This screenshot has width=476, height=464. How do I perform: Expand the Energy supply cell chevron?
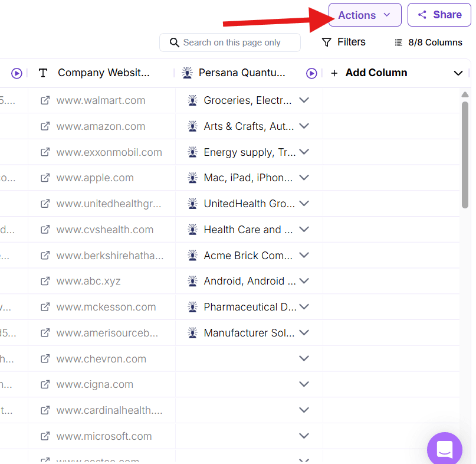304,152
